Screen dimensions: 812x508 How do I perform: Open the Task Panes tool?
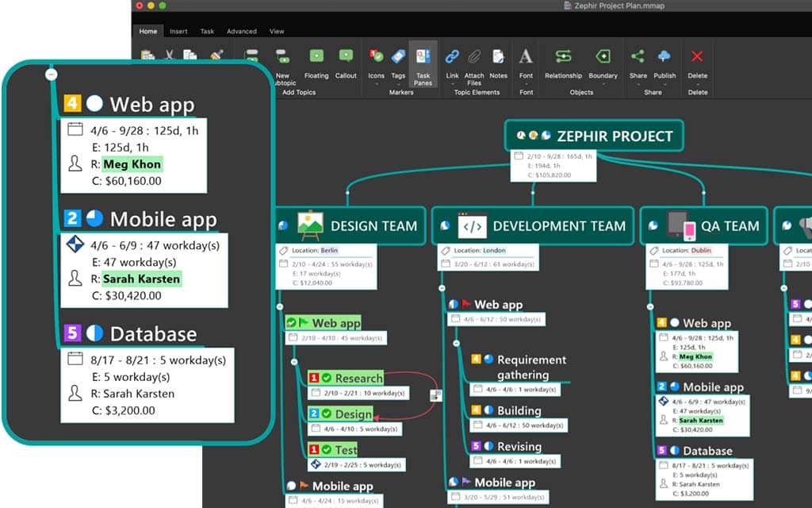[x=423, y=57]
